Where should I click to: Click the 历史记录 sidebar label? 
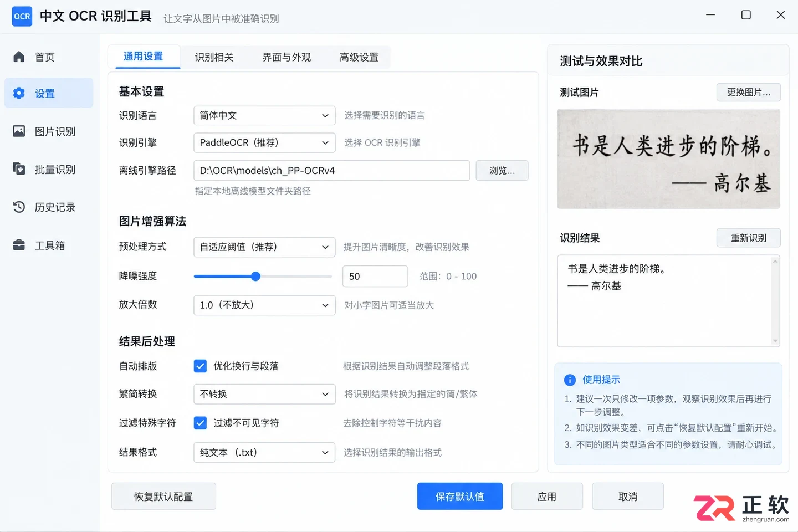55,207
